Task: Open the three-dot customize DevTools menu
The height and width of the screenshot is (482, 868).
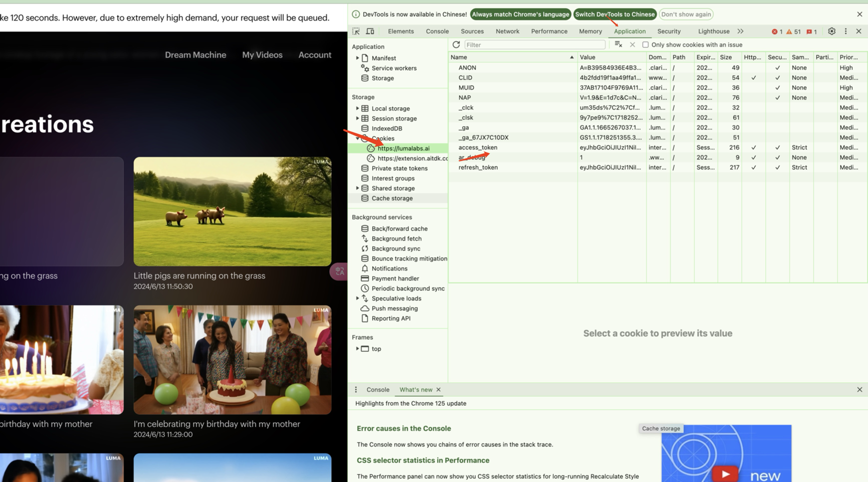Action: click(x=846, y=31)
